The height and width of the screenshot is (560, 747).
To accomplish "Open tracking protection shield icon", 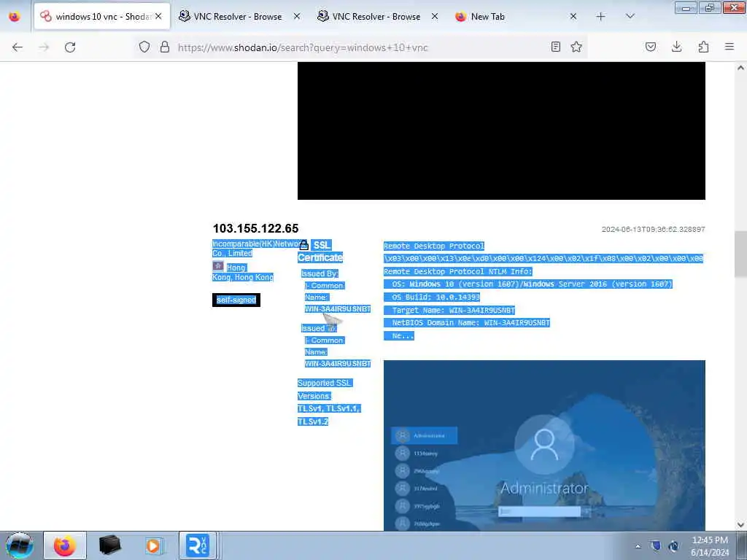I will tap(144, 47).
